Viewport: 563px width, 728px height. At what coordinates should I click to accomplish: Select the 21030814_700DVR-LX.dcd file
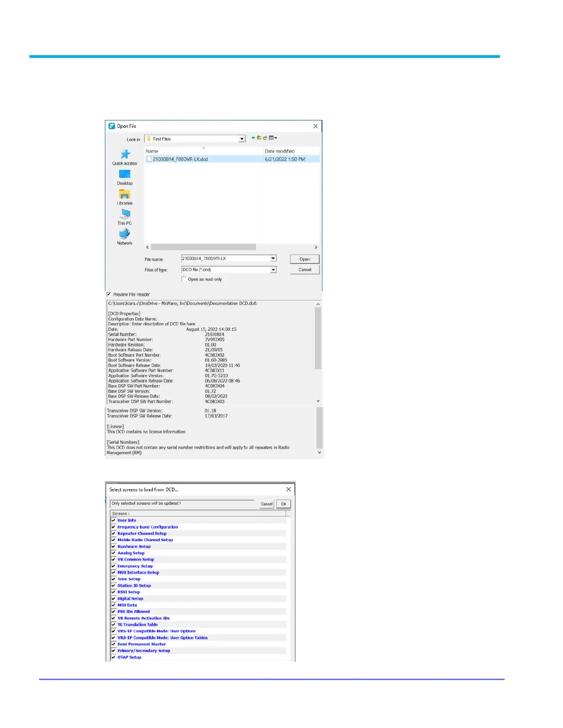[180, 159]
